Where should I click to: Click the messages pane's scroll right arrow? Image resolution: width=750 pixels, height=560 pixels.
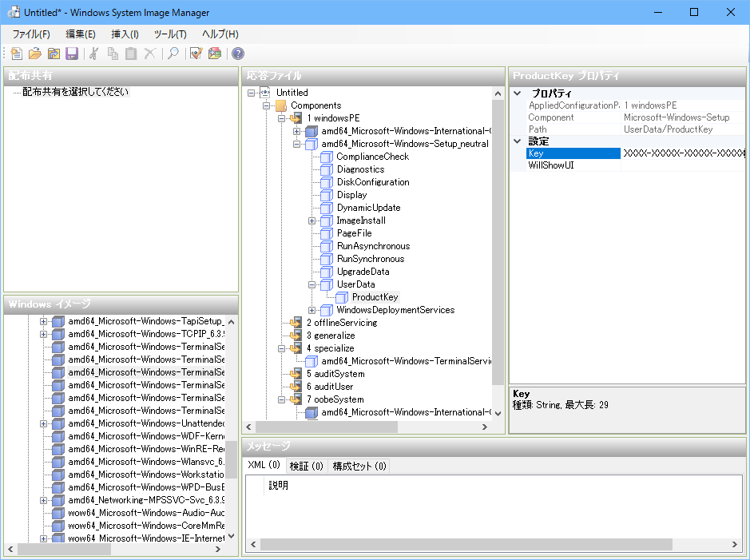coord(735,545)
